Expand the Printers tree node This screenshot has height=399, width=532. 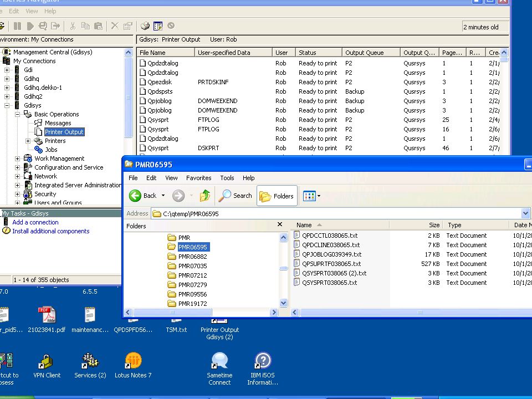pos(28,141)
